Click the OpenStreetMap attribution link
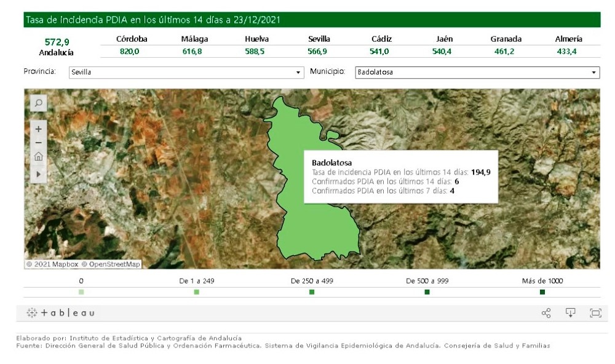 (114, 264)
